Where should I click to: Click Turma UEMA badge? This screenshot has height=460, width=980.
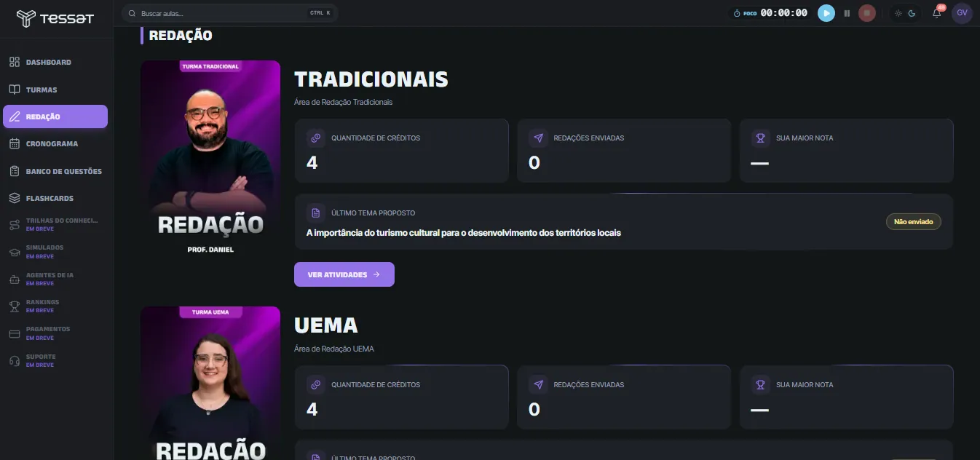point(210,312)
